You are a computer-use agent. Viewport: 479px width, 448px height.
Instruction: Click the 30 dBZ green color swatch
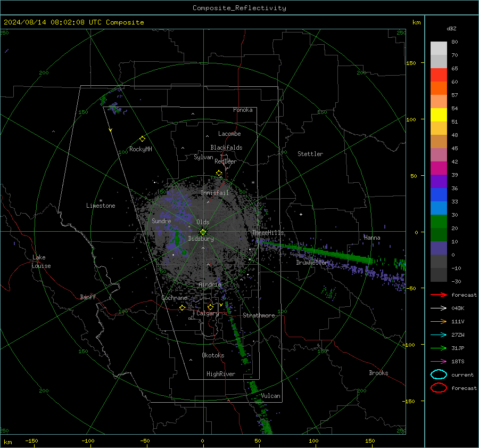pyautogui.click(x=439, y=222)
